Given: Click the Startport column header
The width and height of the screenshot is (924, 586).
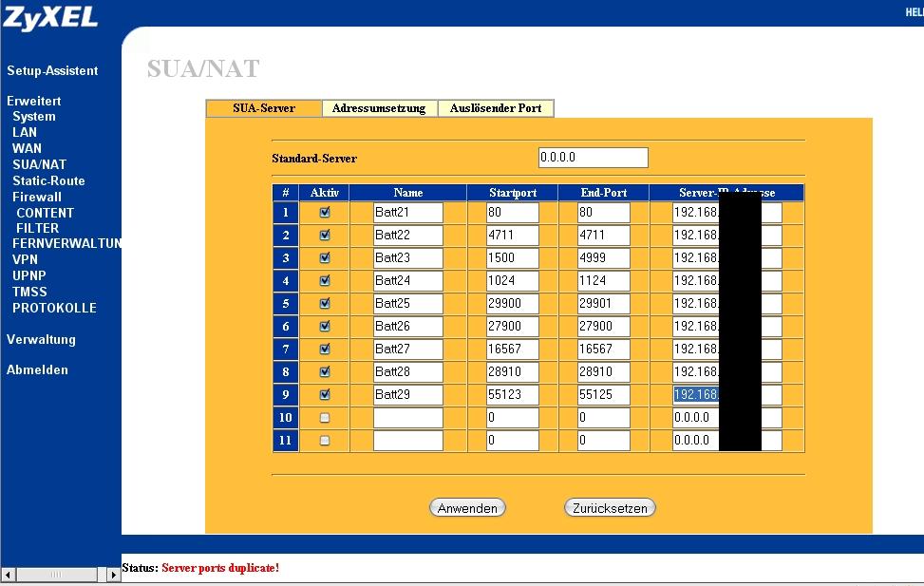Looking at the screenshot, I should pos(513,193).
